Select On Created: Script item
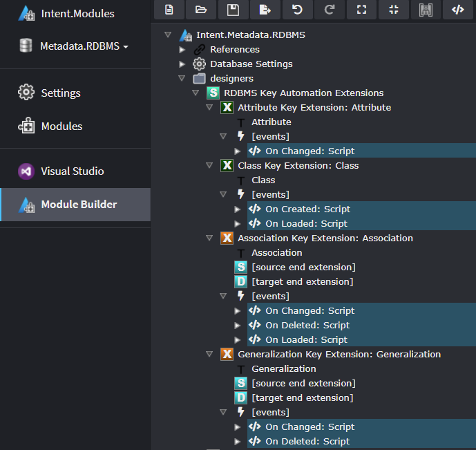 tap(307, 209)
